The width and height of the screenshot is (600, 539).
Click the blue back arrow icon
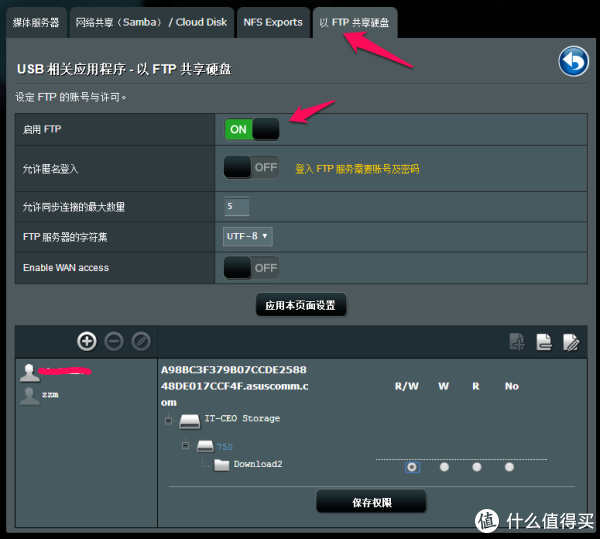[x=573, y=61]
